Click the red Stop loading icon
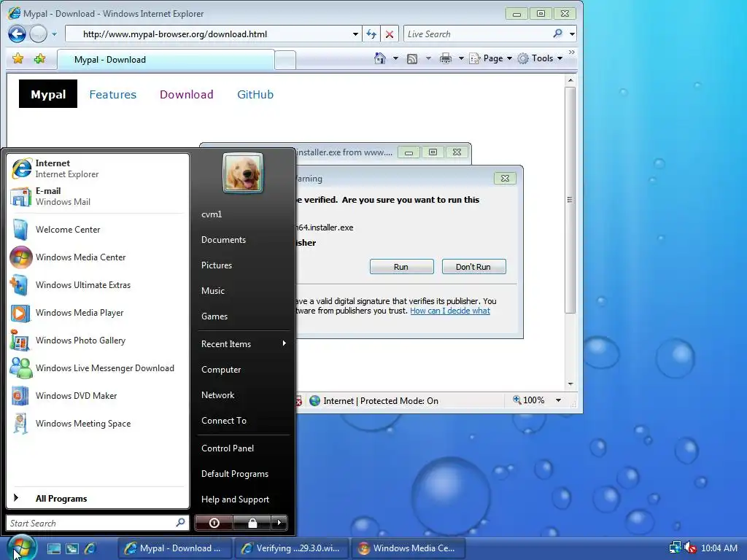This screenshot has width=747, height=560. click(390, 34)
